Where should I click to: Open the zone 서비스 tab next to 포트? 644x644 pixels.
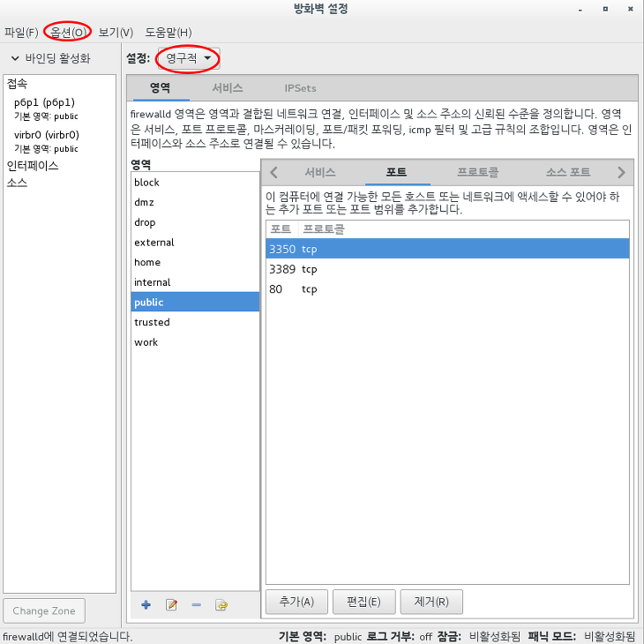pos(320,172)
